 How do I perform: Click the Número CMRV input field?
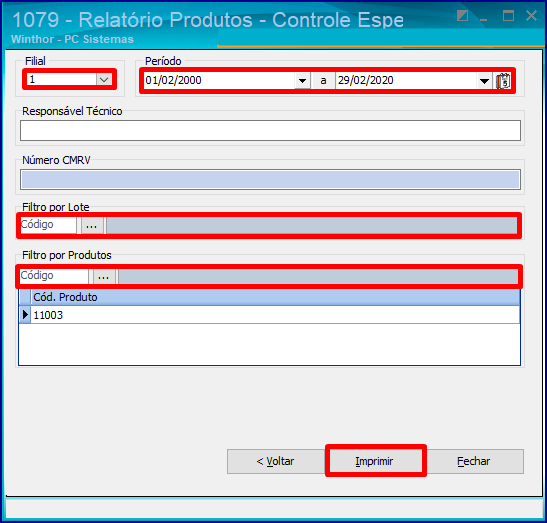coord(270,180)
